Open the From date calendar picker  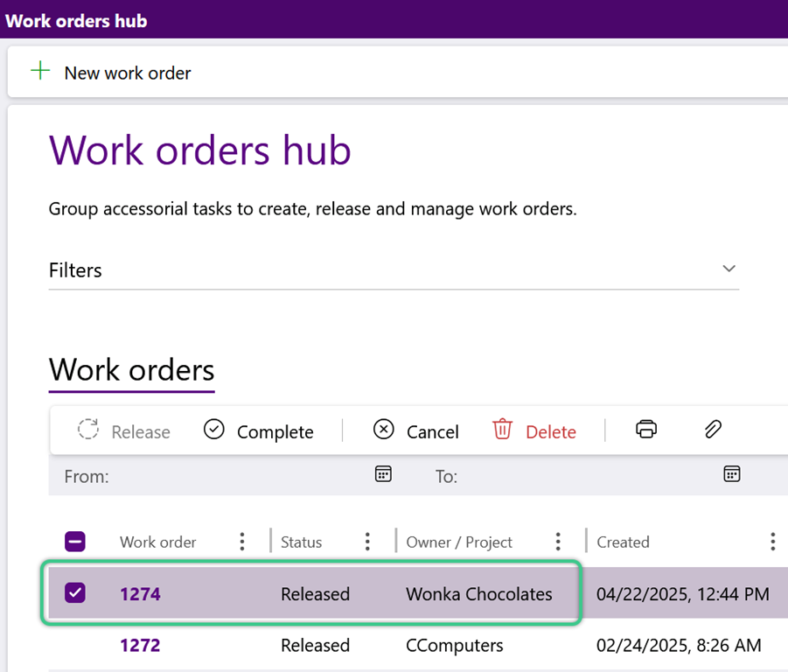click(383, 474)
